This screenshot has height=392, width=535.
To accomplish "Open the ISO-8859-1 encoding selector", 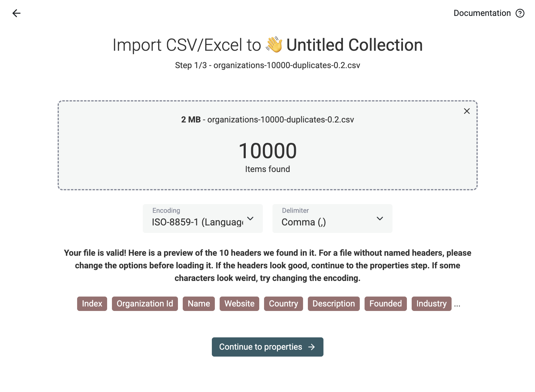I will [x=203, y=219].
